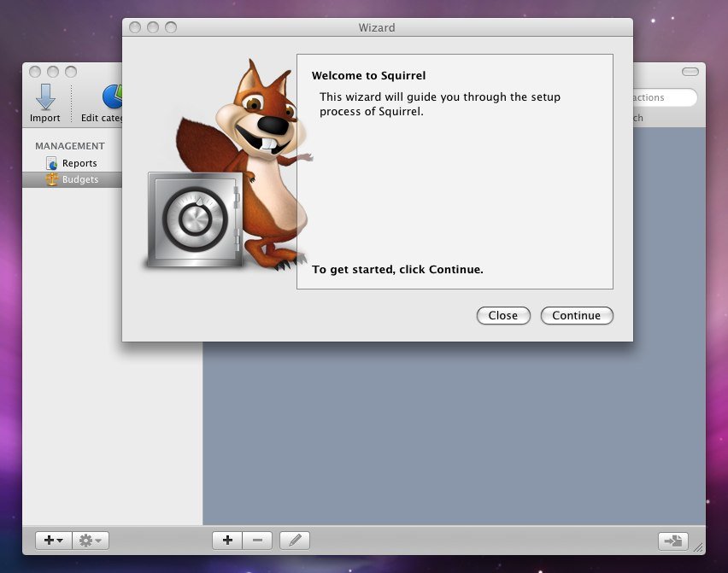
Task: Click the Import arrow icon in toolbar
Action: (45, 96)
